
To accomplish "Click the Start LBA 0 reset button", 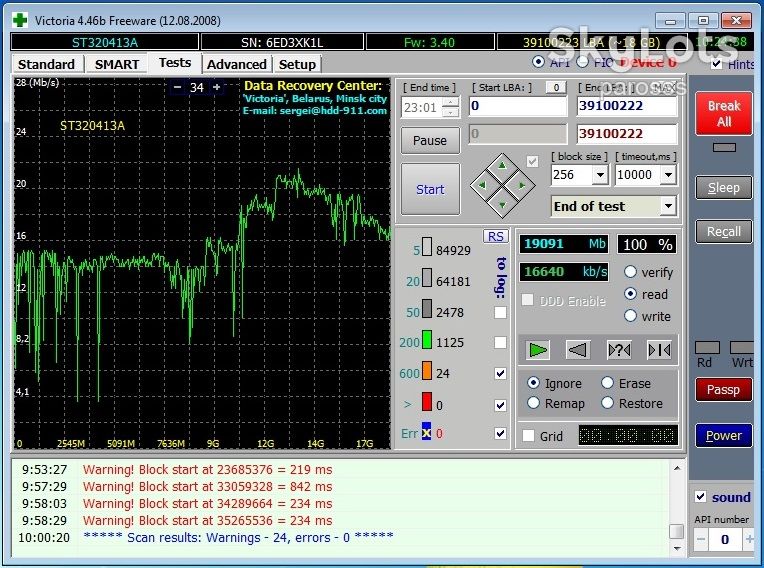I will click(556, 87).
